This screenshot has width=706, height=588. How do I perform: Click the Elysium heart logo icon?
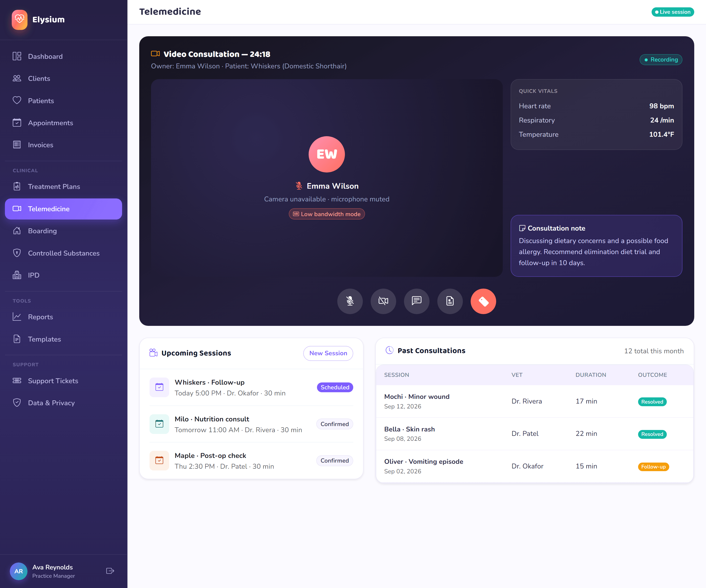(20, 20)
